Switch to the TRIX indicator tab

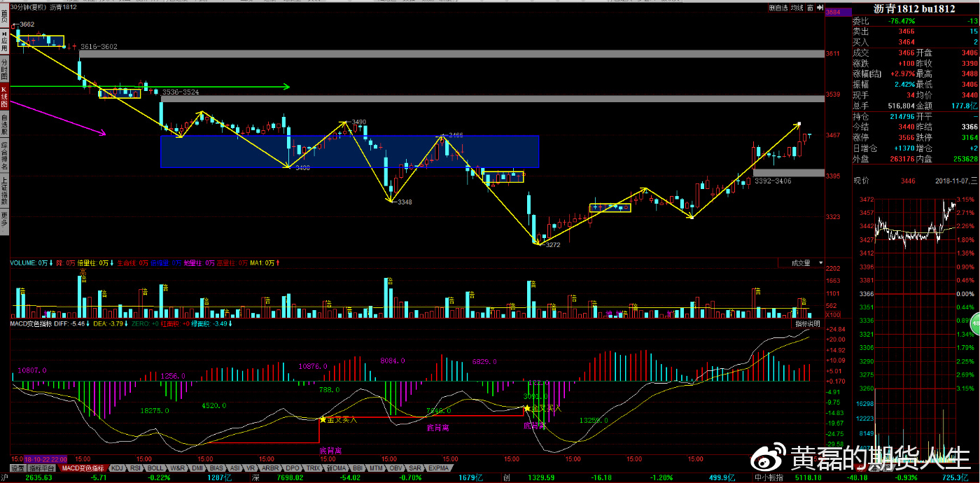(x=312, y=468)
